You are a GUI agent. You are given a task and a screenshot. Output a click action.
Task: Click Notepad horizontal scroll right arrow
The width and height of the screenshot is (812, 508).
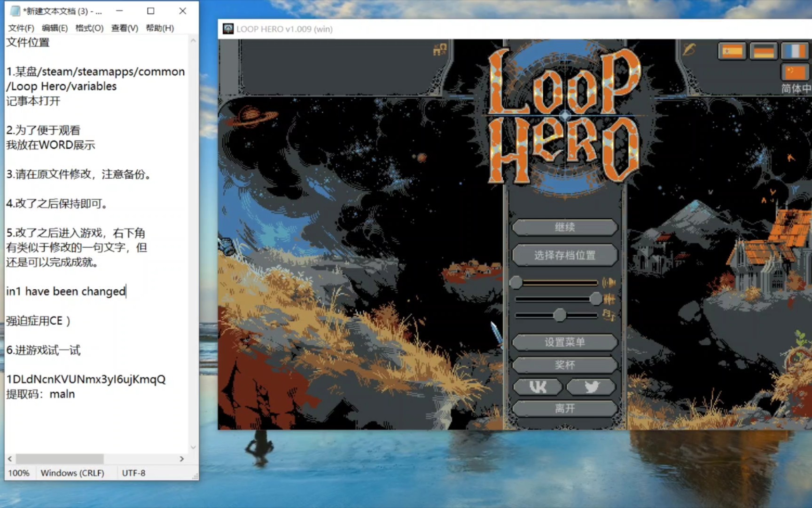(x=182, y=459)
